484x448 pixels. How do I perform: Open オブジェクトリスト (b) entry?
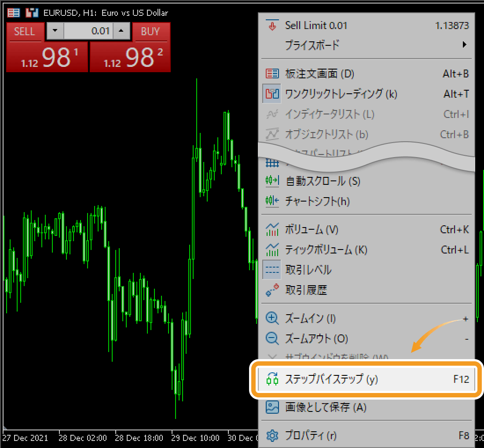tap(367, 134)
